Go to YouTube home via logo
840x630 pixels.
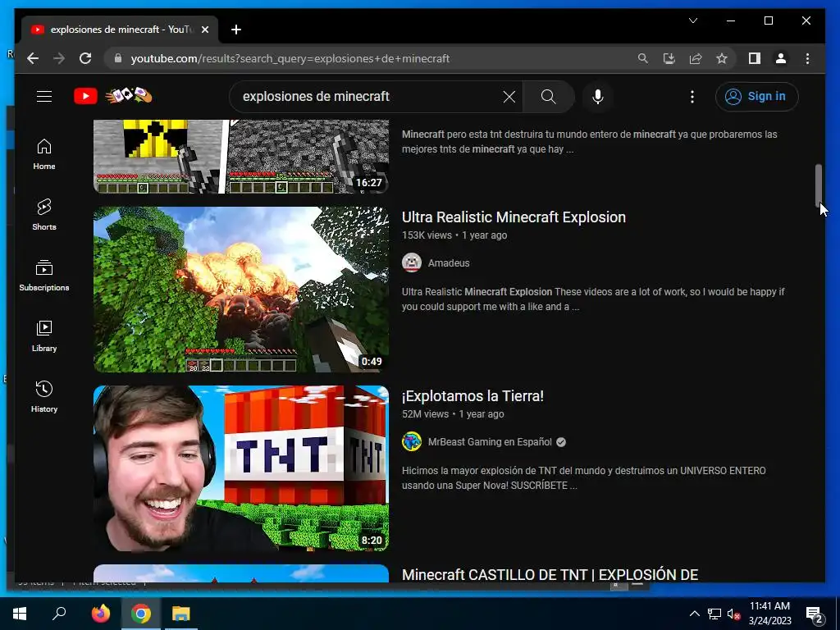85,97
